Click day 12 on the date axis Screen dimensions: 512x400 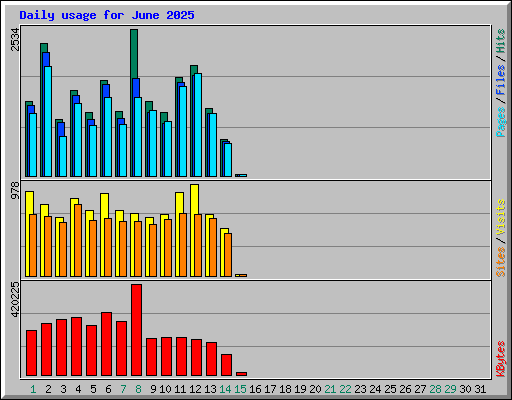195,389
